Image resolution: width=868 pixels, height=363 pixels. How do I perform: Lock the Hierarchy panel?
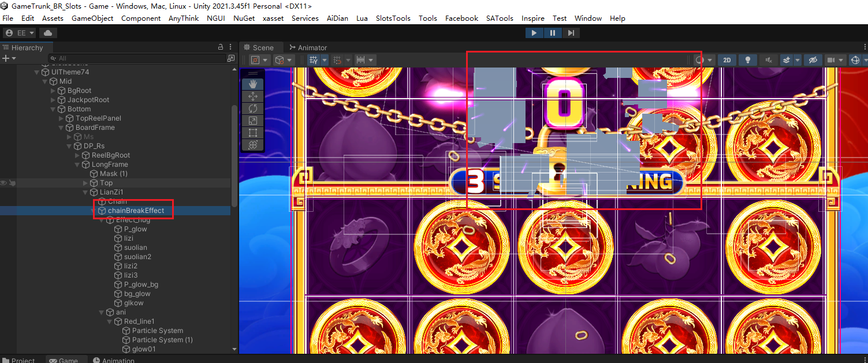coord(220,47)
